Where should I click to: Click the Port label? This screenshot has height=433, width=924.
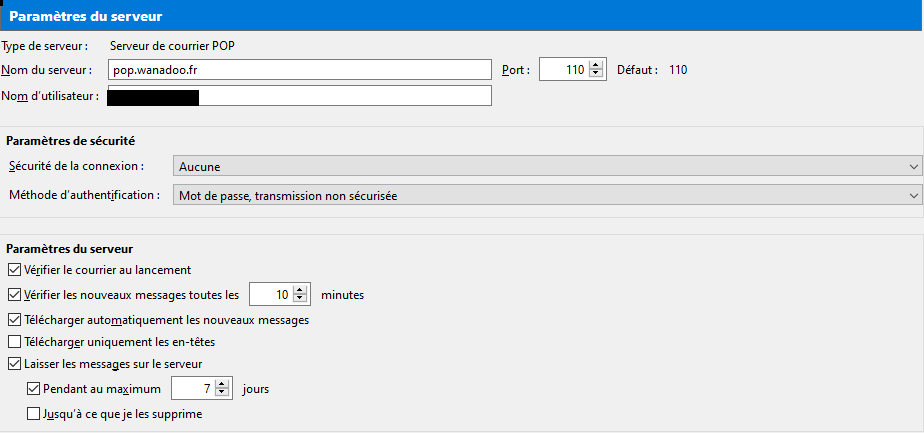pyautogui.click(x=516, y=70)
